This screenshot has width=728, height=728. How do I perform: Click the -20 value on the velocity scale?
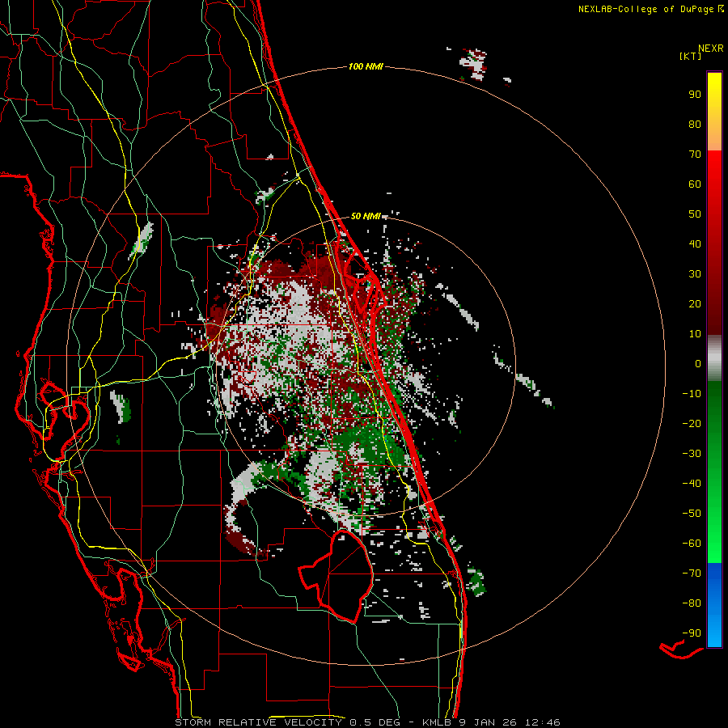pyautogui.click(x=692, y=423)
